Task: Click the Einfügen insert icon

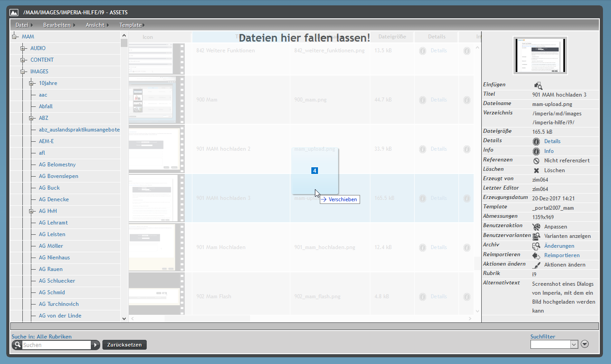Action: point(538,85)
